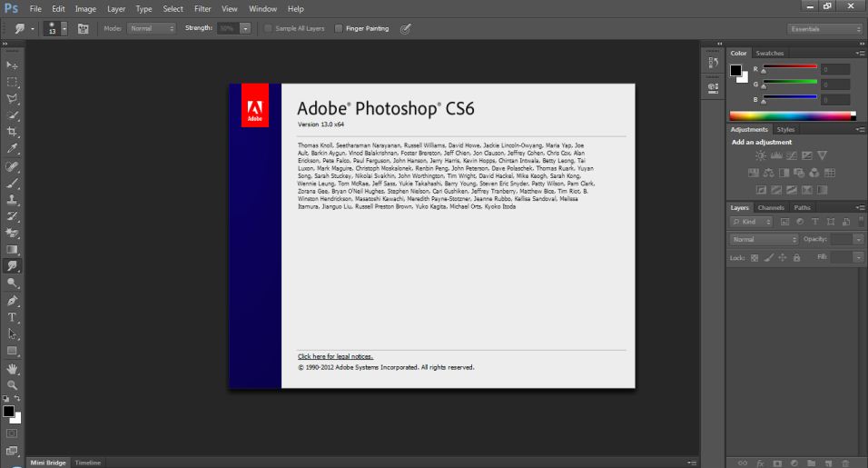The image size is (868, 468).
Task: Open the Essentials workspace dropdown
Action: 824,29
